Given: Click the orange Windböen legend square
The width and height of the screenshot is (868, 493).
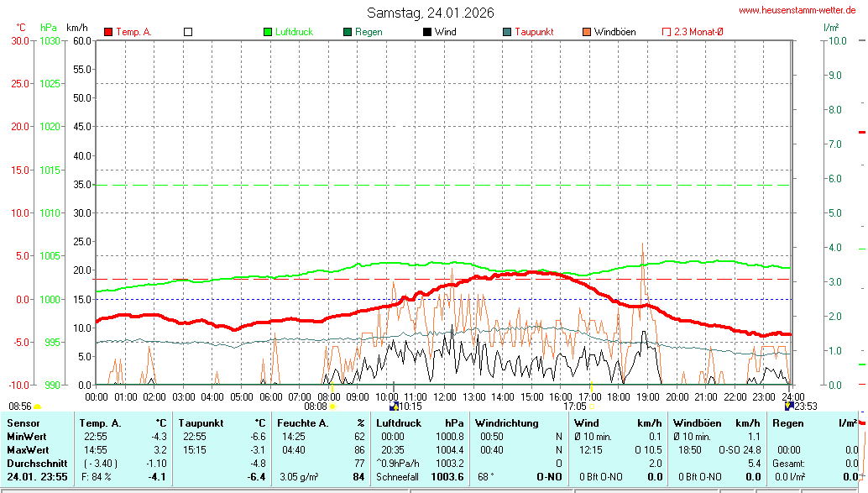Looking at the screenshot, I should 586,32.
